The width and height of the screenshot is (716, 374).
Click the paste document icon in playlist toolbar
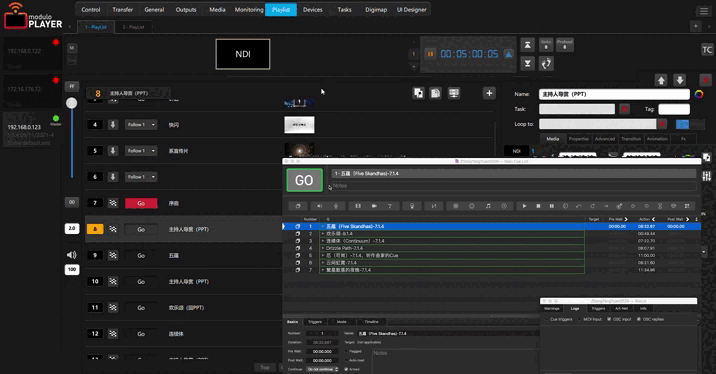[436, 93]
